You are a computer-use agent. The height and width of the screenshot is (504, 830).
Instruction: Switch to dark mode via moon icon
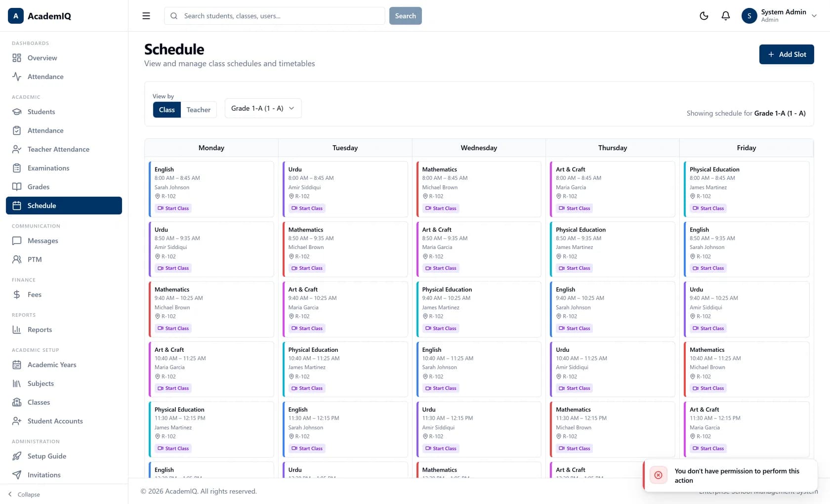[x=704, y=16]
